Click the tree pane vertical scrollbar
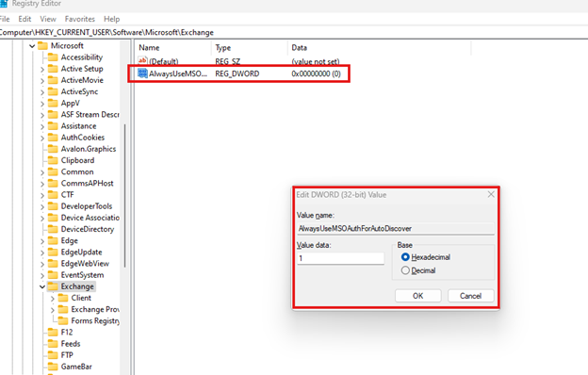The width and height of the screenshot is (588, 375). coord(124,195)
